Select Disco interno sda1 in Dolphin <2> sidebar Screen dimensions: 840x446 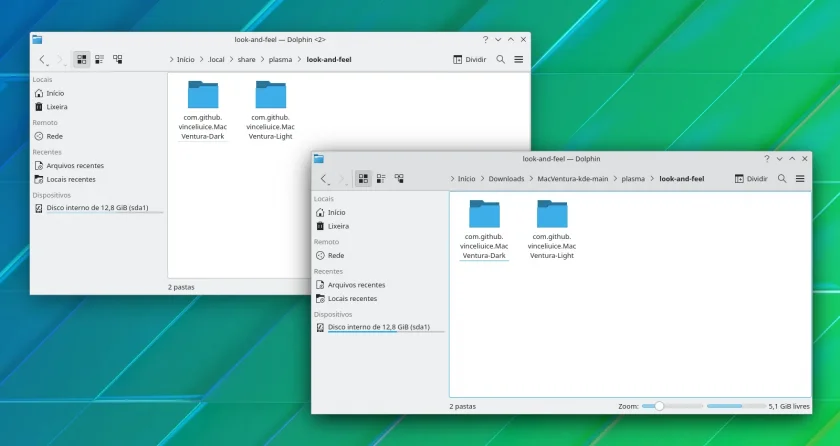point(98,208)
